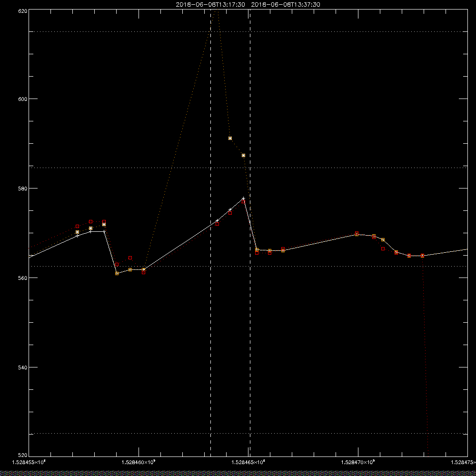Click the x-axis label 1.528455×10⁹
The width and height of the screenshot is (476, 476).
(x=29, y=462)
